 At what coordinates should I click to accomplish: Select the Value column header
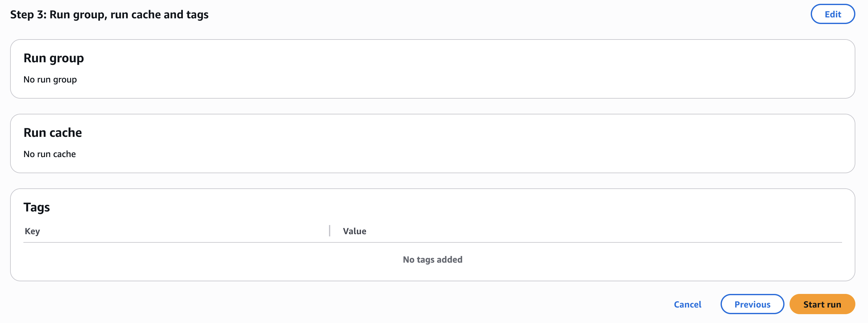(x=355, y=231)
